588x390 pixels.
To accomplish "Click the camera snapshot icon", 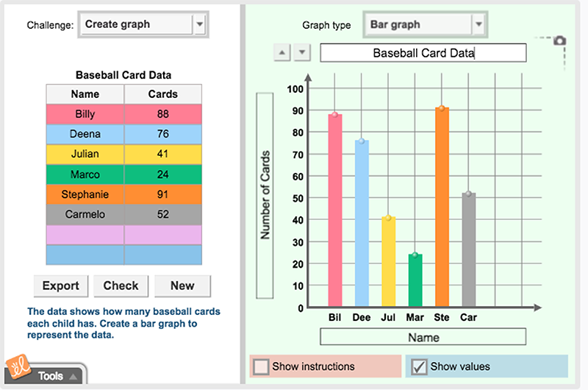I will tap(560, 41).
